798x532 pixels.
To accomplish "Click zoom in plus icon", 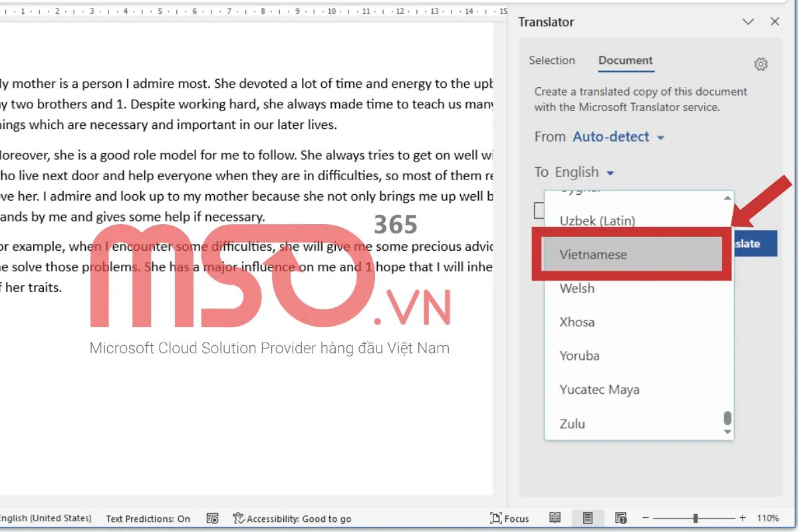I will point(743,519).
